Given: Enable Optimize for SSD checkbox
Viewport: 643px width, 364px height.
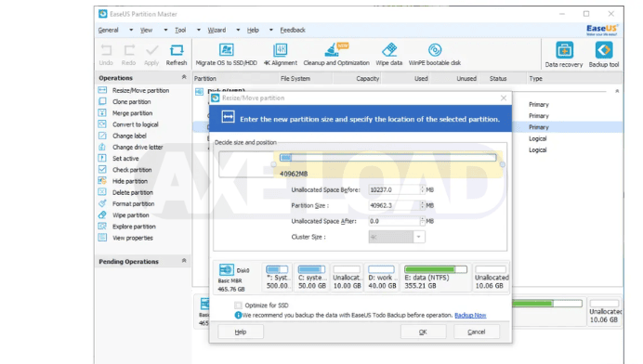Looking at the screenshot, I should [238, 305].
